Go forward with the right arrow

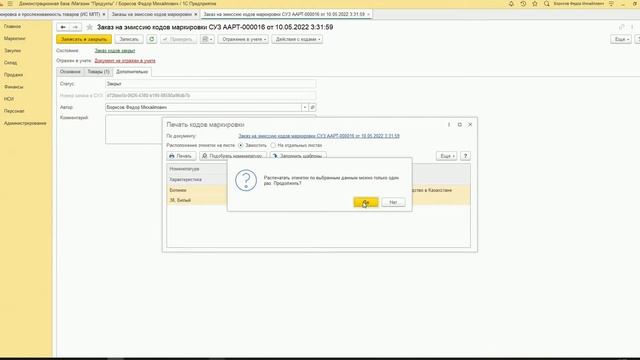(75, 27)
